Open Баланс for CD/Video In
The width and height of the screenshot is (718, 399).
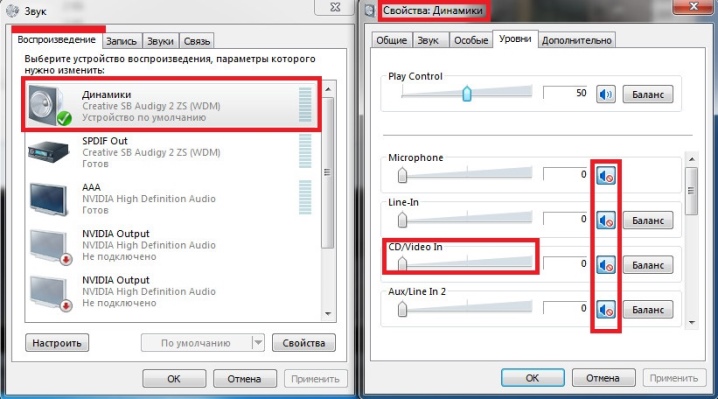(648, 265)
